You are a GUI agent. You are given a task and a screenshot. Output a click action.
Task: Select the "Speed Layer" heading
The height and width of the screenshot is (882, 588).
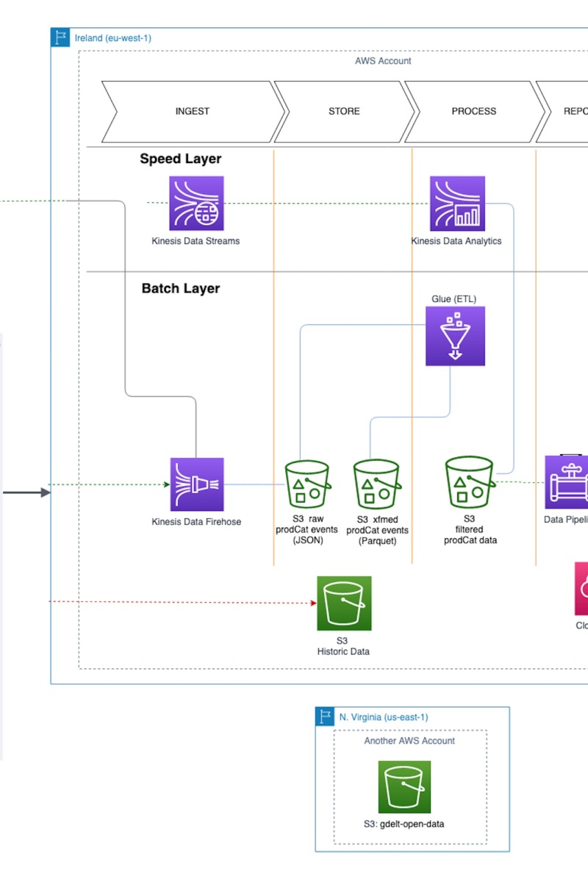(181, 159)
